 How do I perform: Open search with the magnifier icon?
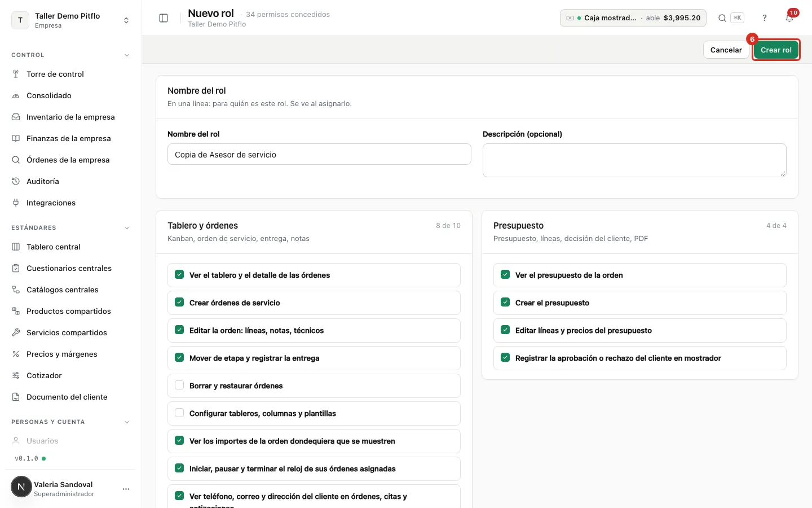722,18
